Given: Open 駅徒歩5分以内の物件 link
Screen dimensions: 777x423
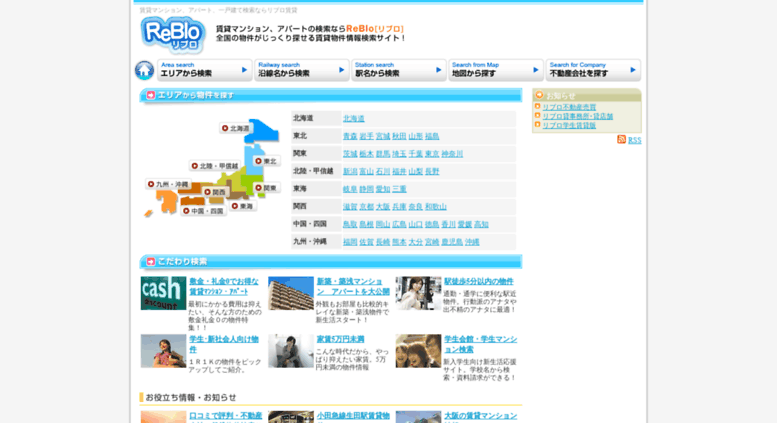Looking at the screenshot, I should point(479,281).
